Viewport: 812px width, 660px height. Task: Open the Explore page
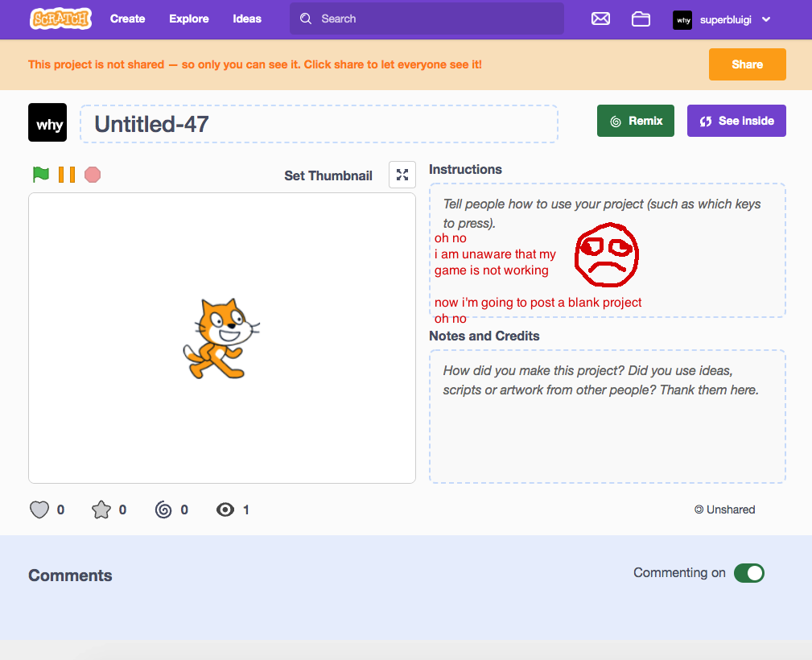[189, 19]
